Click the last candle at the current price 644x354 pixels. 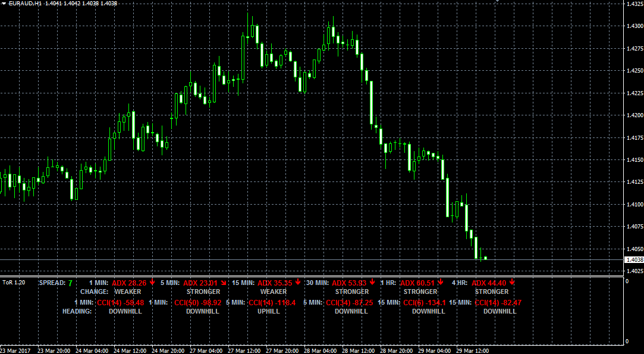click(x=486, y=258)
